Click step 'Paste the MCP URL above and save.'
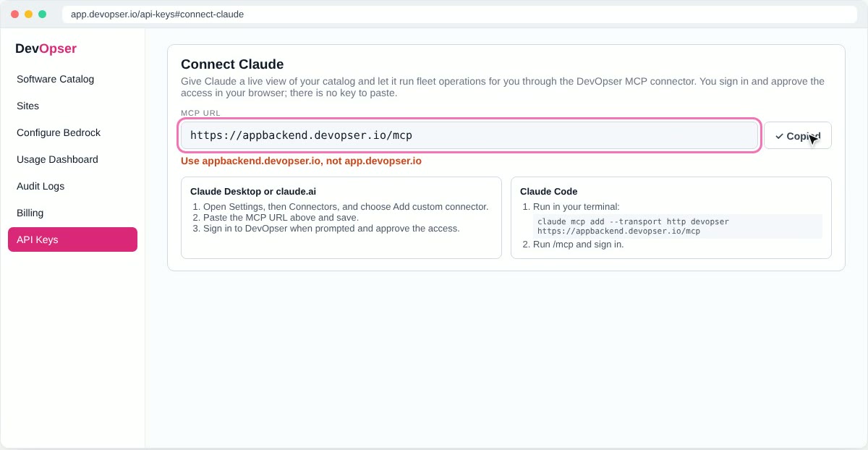This screenshot has width=868, height=450. [x=281, y=217]
